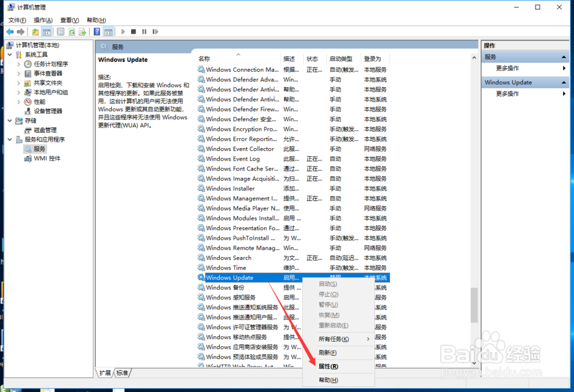Select the Windows Connection Manager service row

tap(293, 69)
